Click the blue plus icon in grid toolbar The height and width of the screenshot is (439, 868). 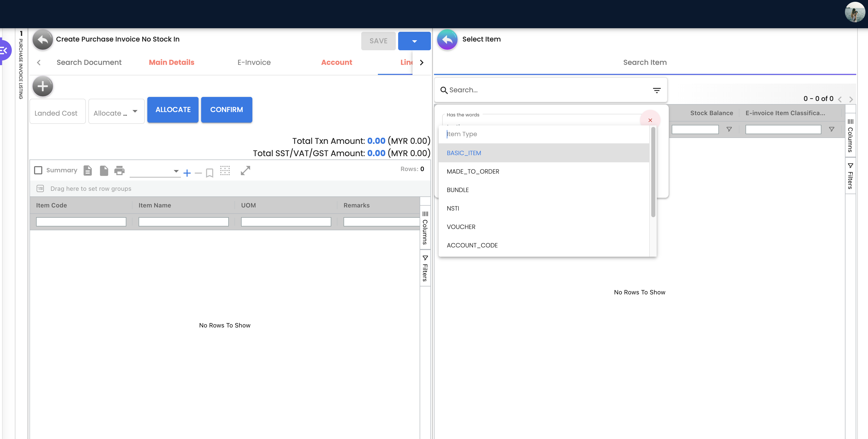pos(187,173)
